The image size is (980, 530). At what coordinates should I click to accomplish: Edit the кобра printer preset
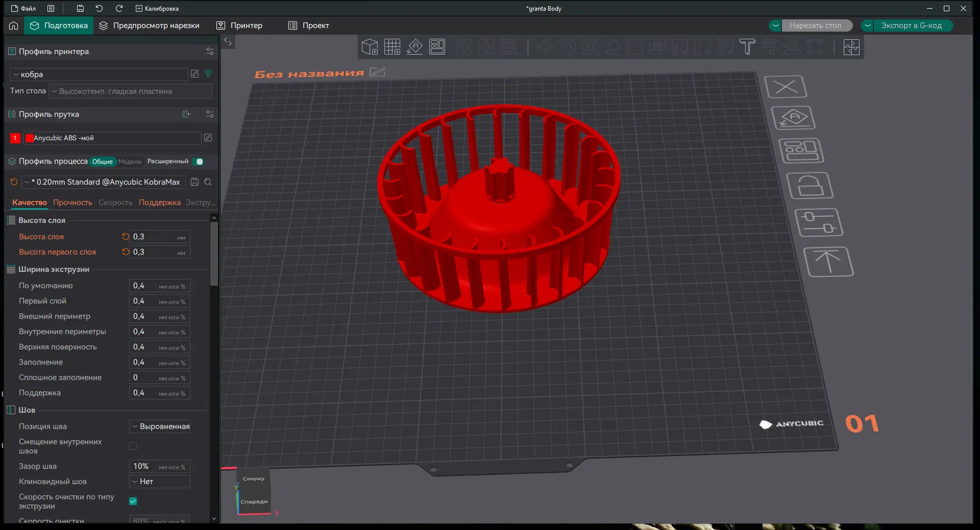(x=195, y=74)
